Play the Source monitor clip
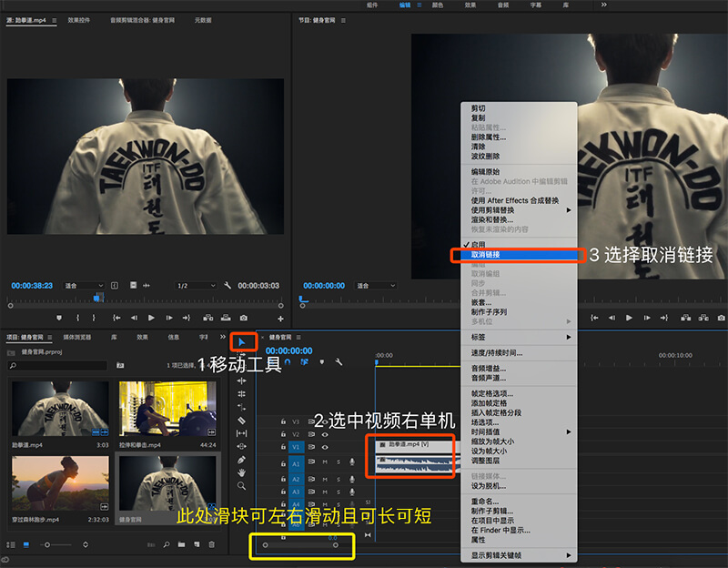The image size is (728, 568). click(151, 318)
